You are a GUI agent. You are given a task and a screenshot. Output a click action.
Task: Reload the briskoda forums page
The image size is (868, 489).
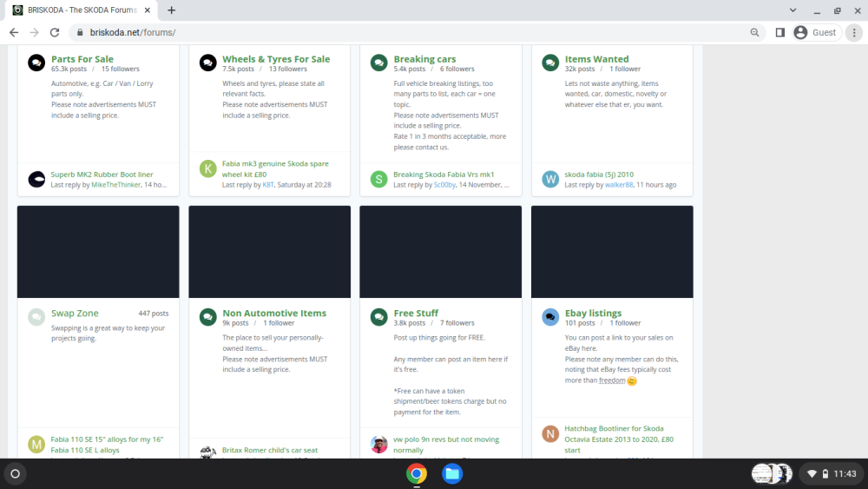[x=54, y=33]
